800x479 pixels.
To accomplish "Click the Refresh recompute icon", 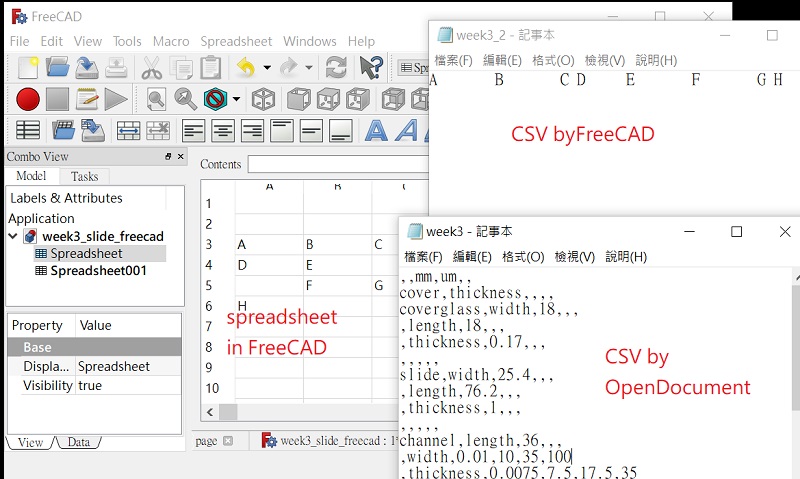I will pos(336,67).
